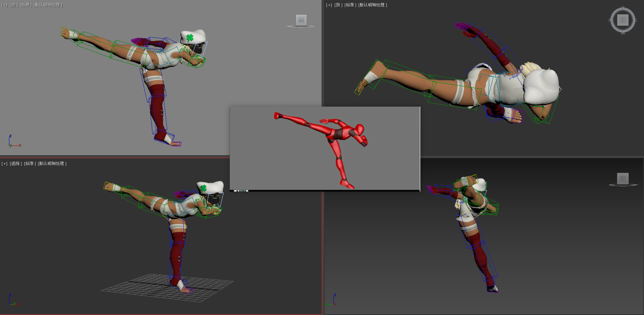Open the [标准] menu in Front viewport
The height and width of the screenshot is (315, 644).
(26, 5)
